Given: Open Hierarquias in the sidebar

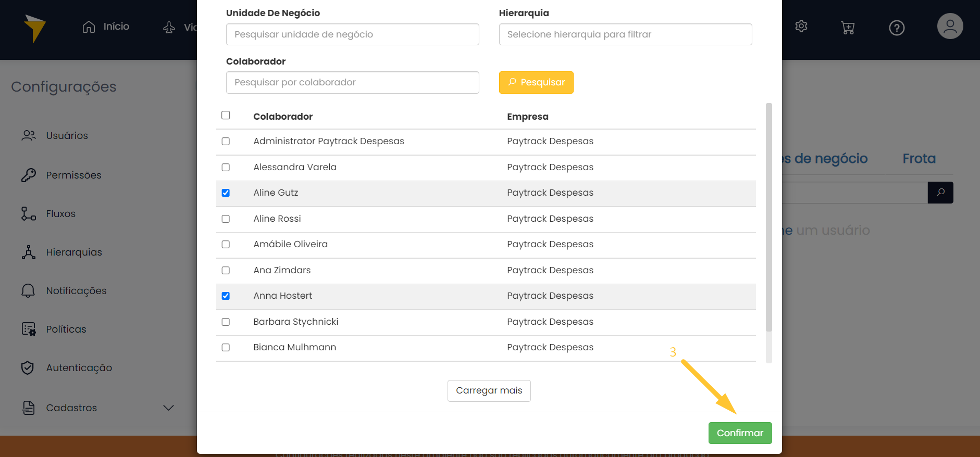Looking at the screenshot, I should tap(74, 252).
